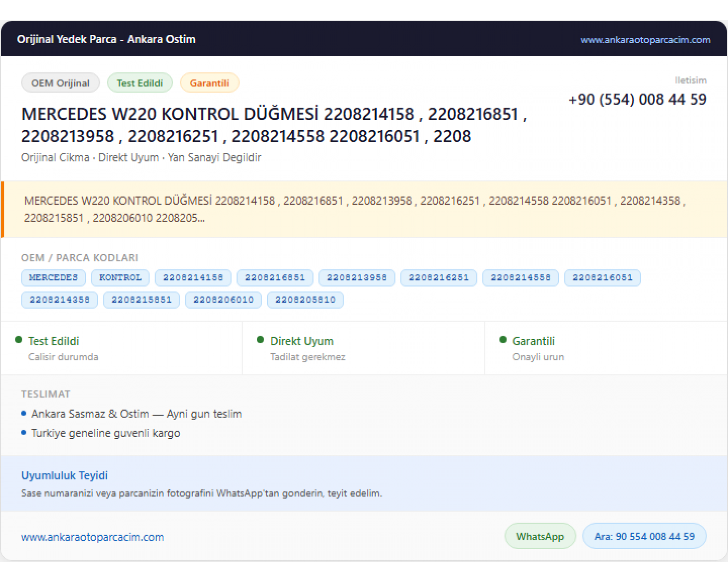The width and height of the screenshot is (728, 582).
Task: Select part code 2208213958 tag
Action: coord(357,278)
